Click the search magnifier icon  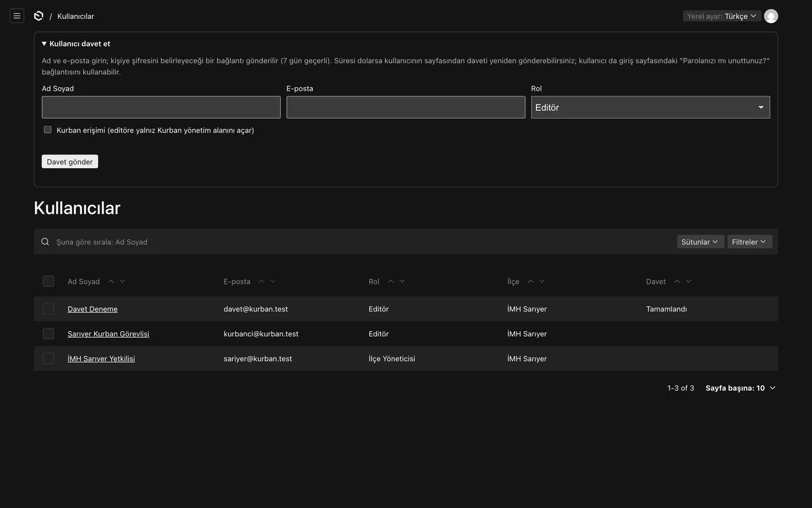[45, 242]
